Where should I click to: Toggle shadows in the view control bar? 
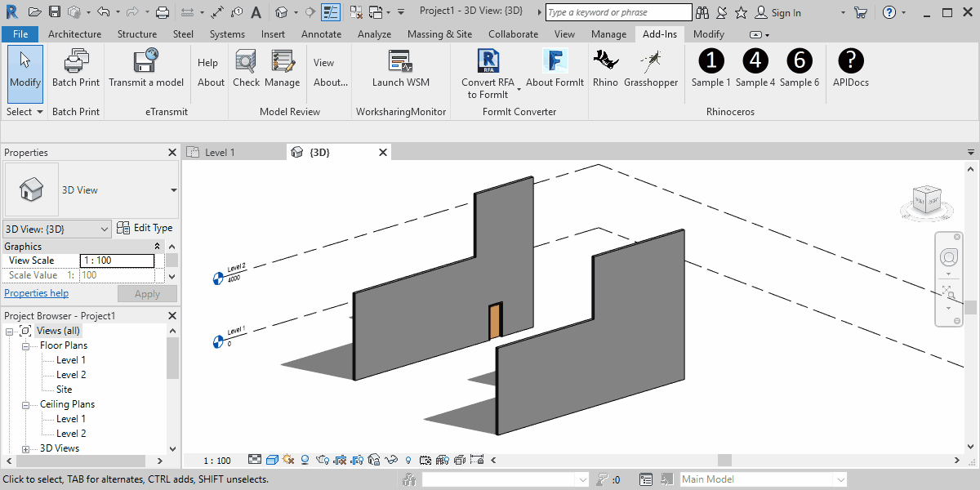click(x=304, y=460)
